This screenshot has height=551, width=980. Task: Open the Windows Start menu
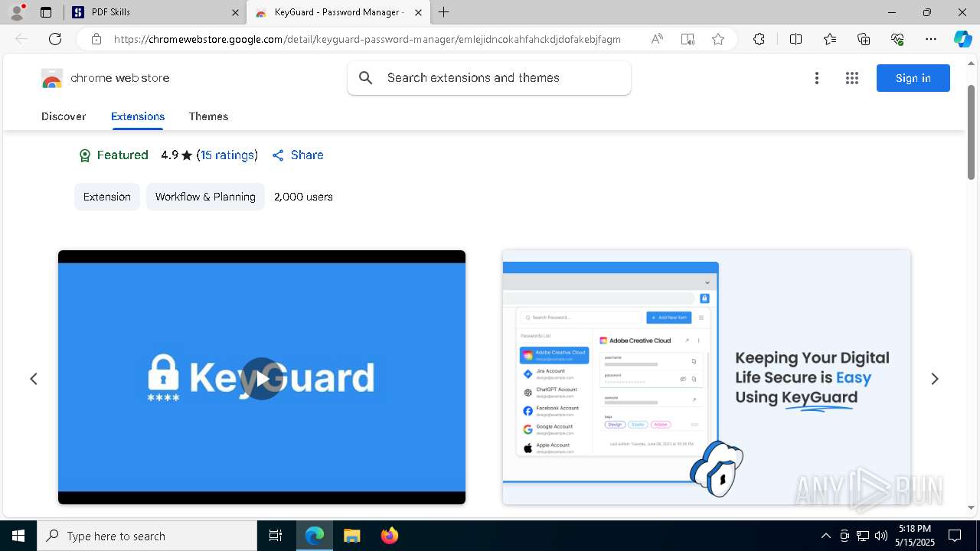click(18, 536)
